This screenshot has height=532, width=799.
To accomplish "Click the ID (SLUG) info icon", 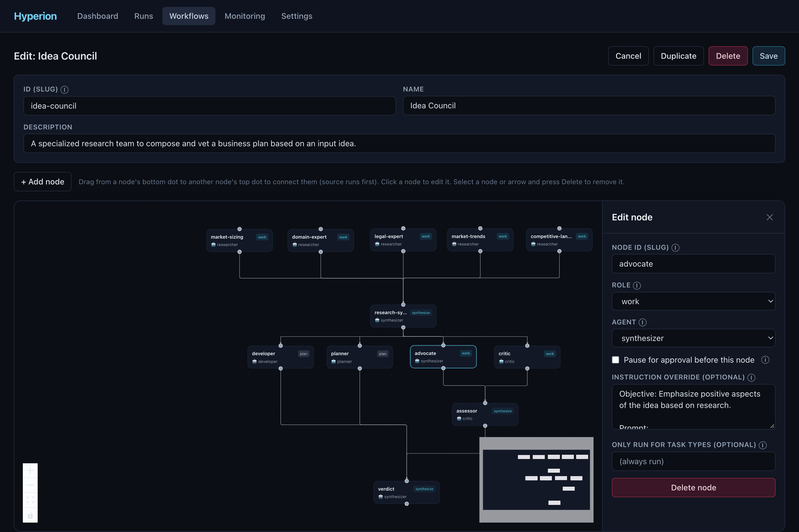I will coord(64,90).
